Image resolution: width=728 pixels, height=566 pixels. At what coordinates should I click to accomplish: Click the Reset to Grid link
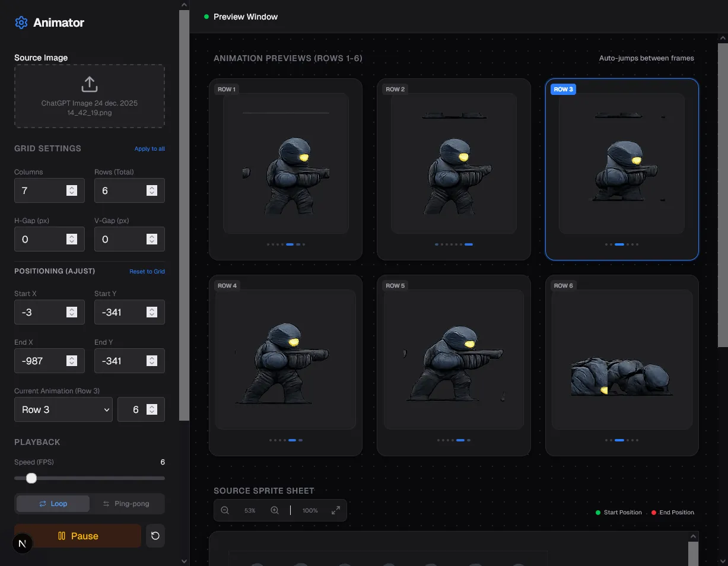[x=146, y=271]
